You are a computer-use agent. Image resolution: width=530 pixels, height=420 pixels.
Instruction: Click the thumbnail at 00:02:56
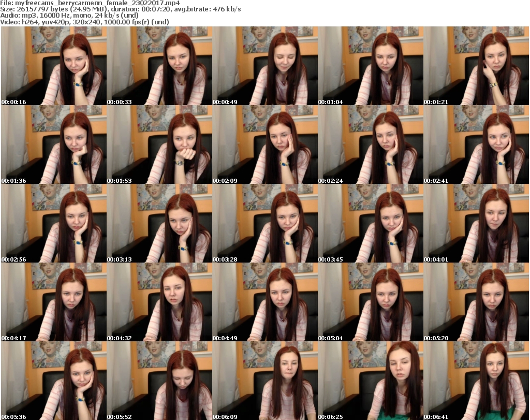coord(54,224)
